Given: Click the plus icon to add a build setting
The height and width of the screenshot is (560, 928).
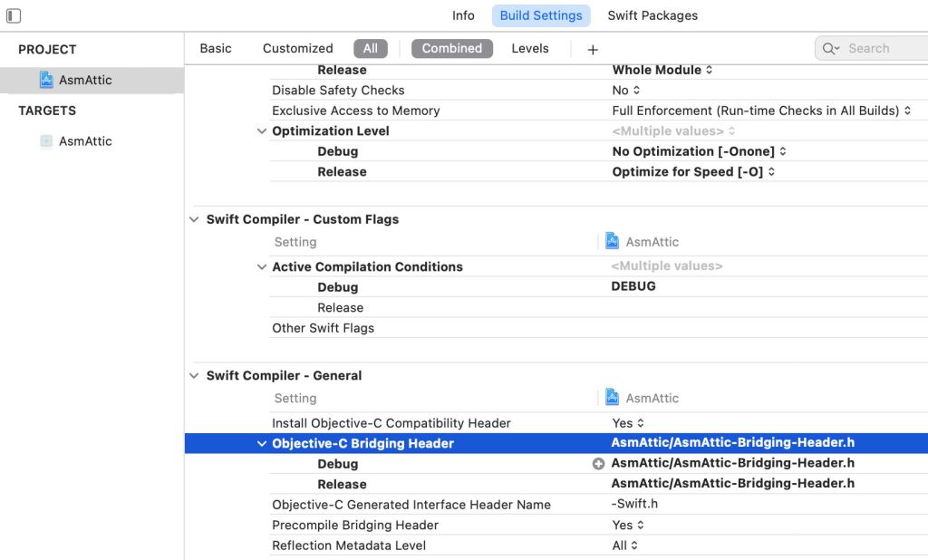Looking at the screenshot, I should tap(593, 50).
